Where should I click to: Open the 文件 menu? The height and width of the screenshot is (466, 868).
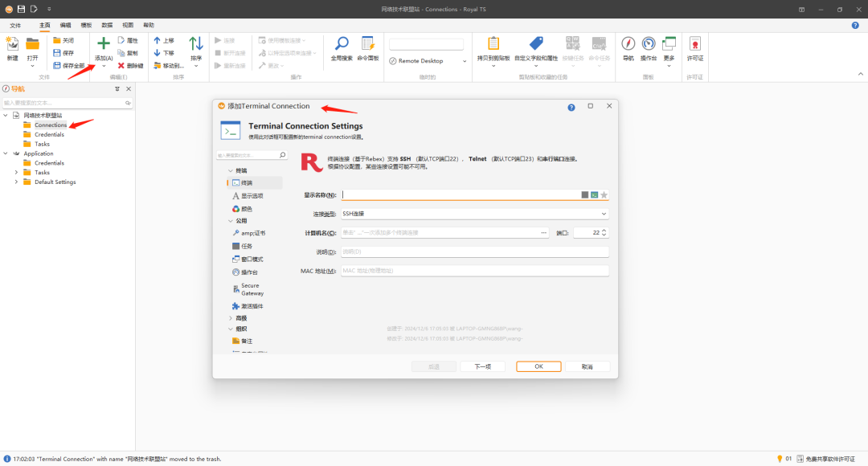click(15, 26)
